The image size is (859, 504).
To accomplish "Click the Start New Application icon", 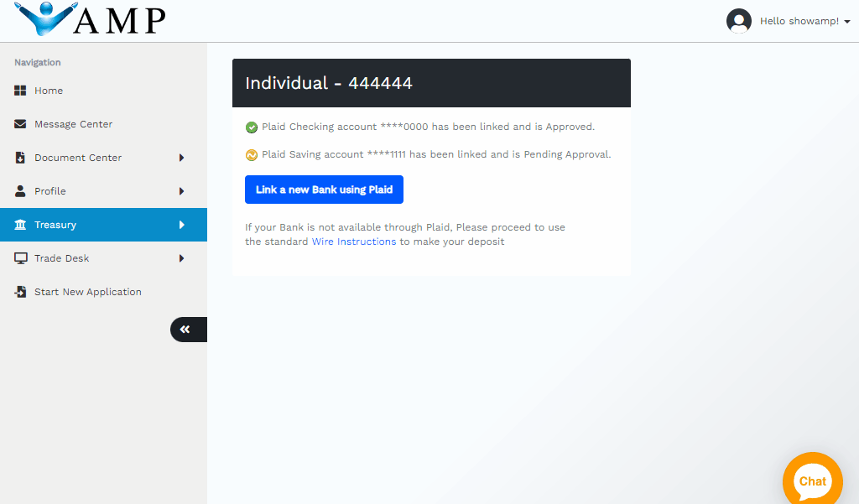I will click(20, 292).
